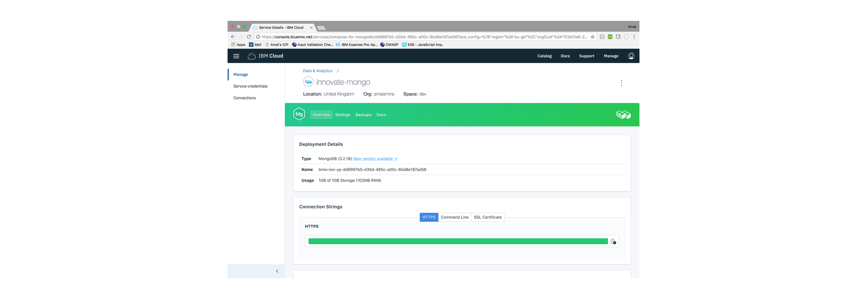The height and width of the screenshot is (299, 868).
Task: Follow the Data & Analytics breadcrumb
Action: pos(318,71)
